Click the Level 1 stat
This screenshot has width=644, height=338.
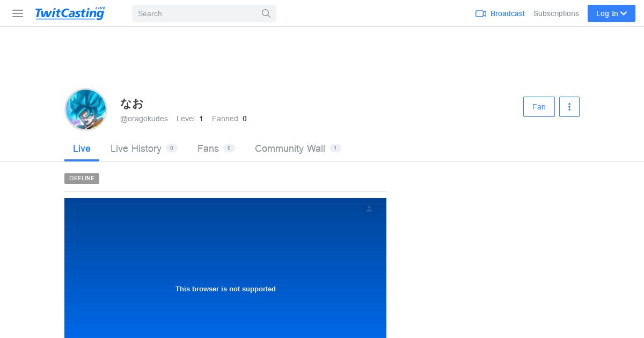click(x=189, y=119)
